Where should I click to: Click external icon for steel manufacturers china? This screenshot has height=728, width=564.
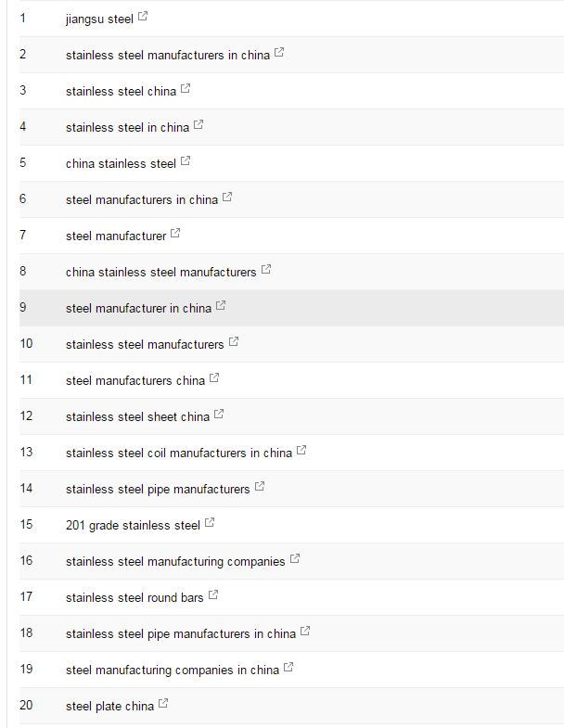coord(214,378)
